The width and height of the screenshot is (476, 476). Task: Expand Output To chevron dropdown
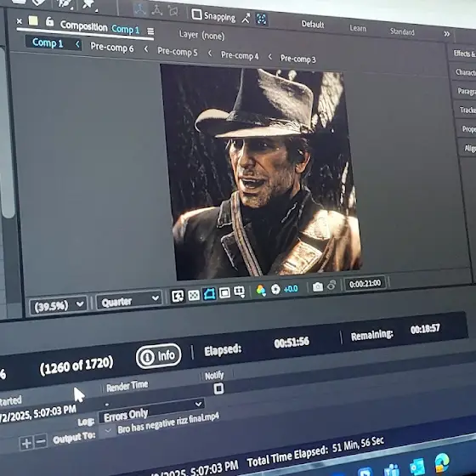tap(108, 430)
